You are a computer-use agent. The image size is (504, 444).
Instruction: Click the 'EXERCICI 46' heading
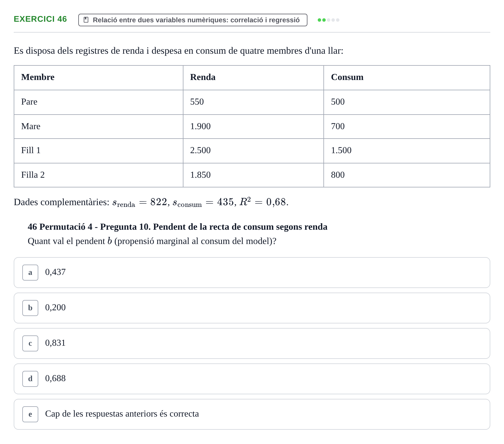pos(40,19)
